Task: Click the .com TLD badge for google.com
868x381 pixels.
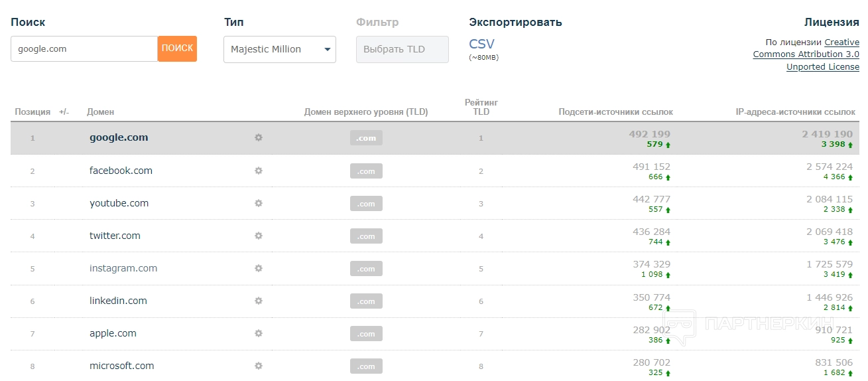Action: click(366, 138)
